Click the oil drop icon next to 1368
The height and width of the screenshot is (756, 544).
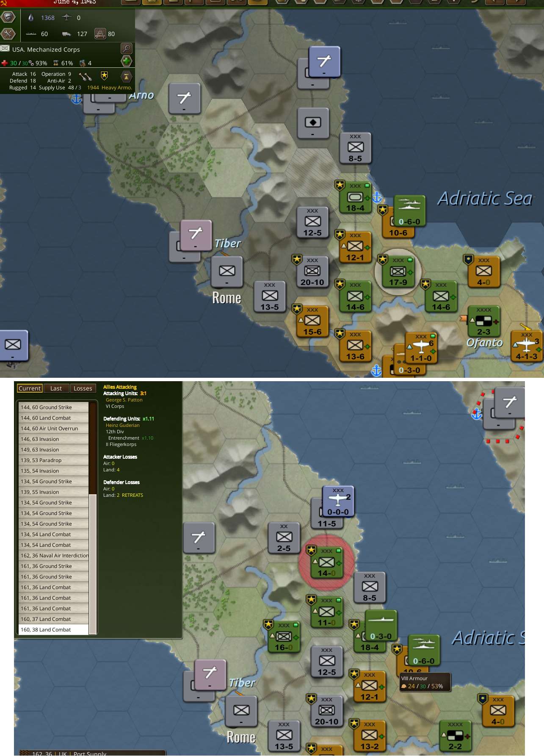coord(30,17)
